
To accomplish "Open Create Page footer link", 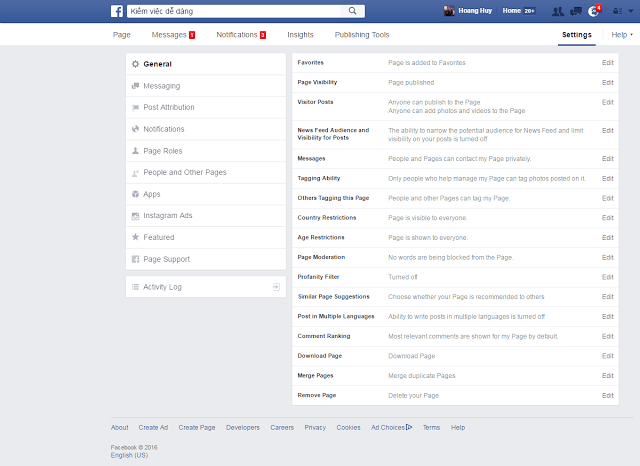I will [x=197, y=427].
